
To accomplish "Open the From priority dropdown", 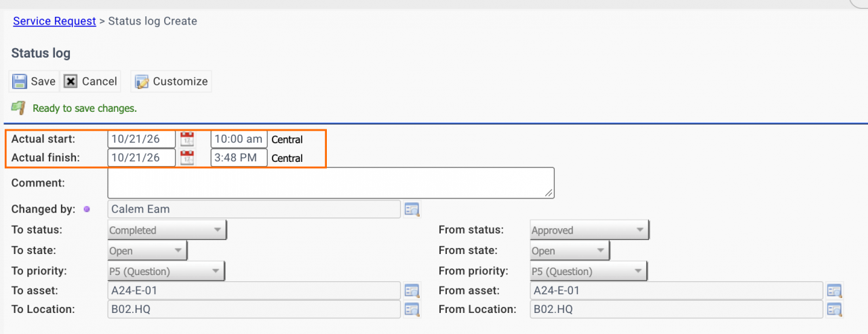I will (589, 272).
